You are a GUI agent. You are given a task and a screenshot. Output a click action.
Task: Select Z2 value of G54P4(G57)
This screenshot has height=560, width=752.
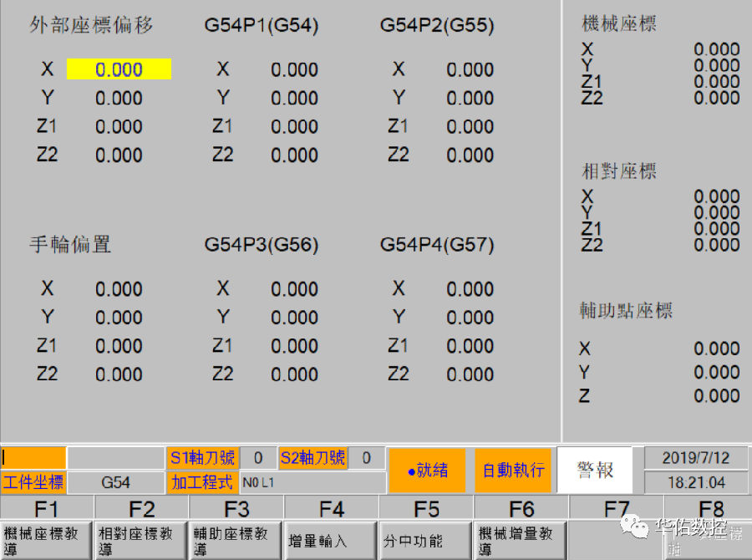click(x=470, y=374)
